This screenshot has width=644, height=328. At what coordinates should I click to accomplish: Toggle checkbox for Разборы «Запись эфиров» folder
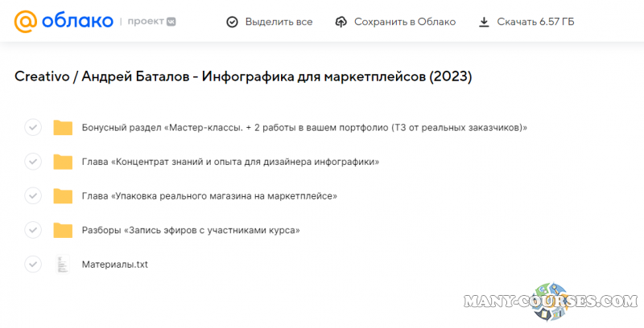click(x=33, y=230)
